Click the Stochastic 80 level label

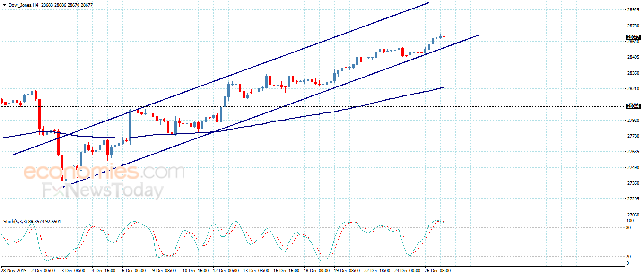pos(629,227)
